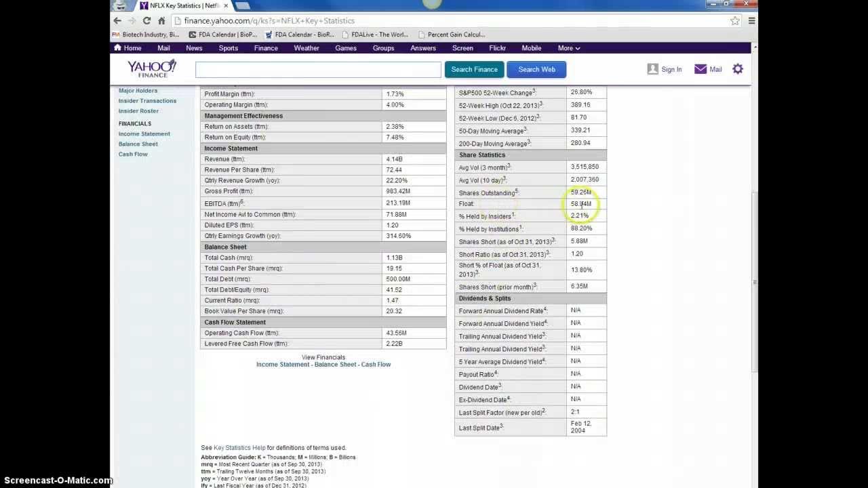This screenshot has height=488, width=868.
Task: Click the Sign In link
Action: click(671, 69)
